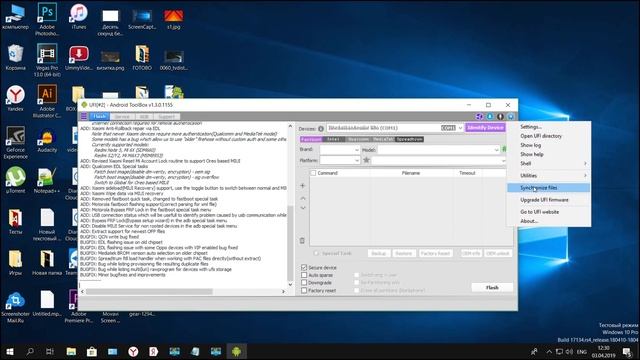The image size is (640, 360).
Task: Open the purple hamburger menu in Android ToolBox
Action: tap(84, 116)
